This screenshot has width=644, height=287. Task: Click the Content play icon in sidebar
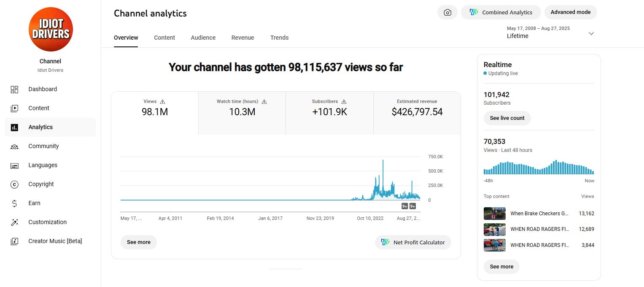coord(14,108)
